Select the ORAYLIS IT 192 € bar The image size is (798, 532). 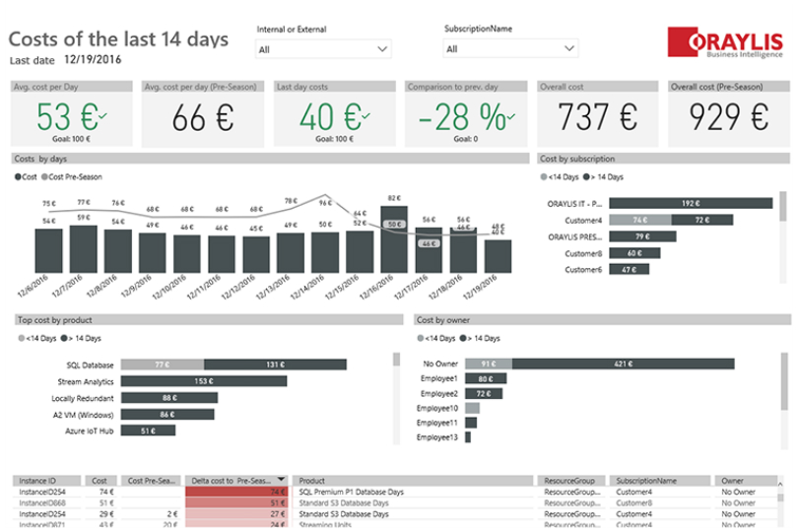[x=691, y=203]
